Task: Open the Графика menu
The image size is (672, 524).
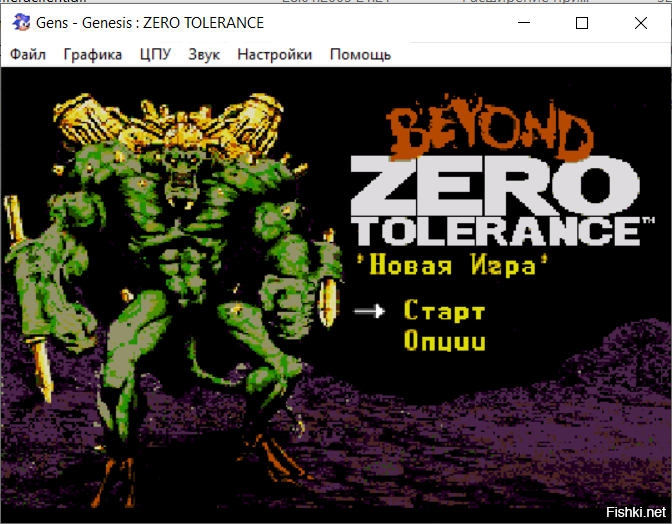Action: [93, 55]
